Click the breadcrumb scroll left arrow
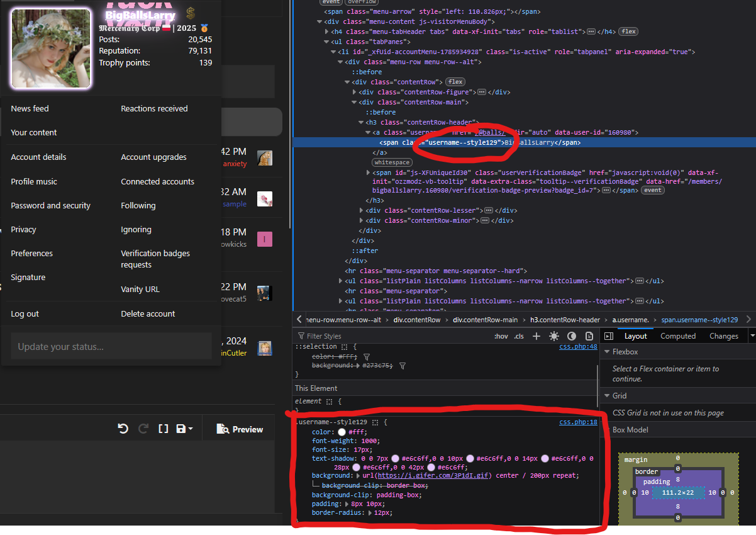Image resolution: width=756 pixels, height=535 pixels. click(x=299, y=320)
